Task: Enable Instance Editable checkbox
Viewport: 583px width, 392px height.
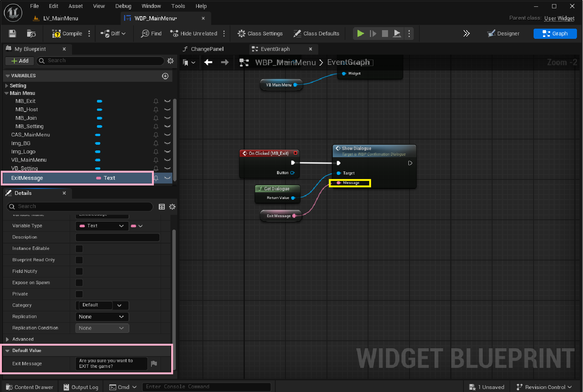Action: pyautogui.click(x=79, y=248)
